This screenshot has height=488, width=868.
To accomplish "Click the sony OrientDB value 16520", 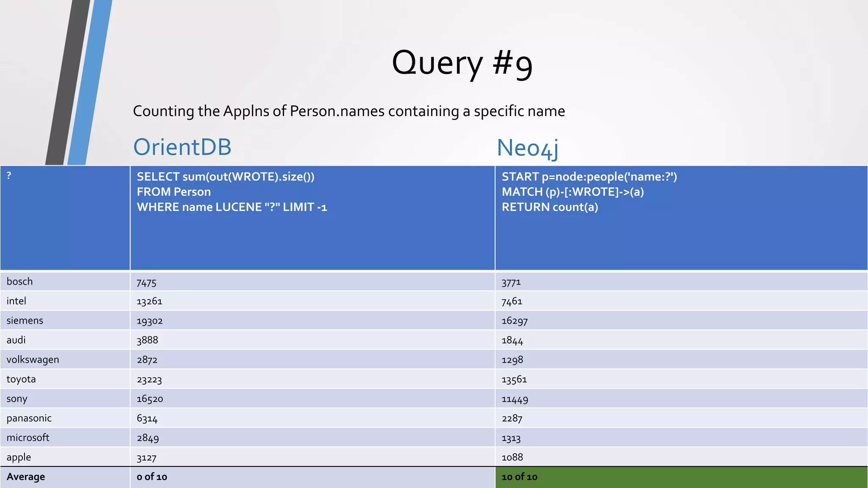I will [150, 399].
